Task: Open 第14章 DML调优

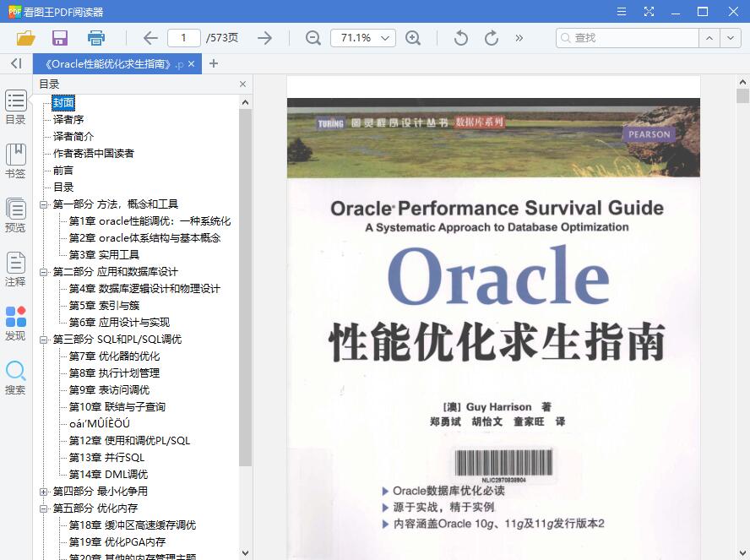Action: (109, 474)
